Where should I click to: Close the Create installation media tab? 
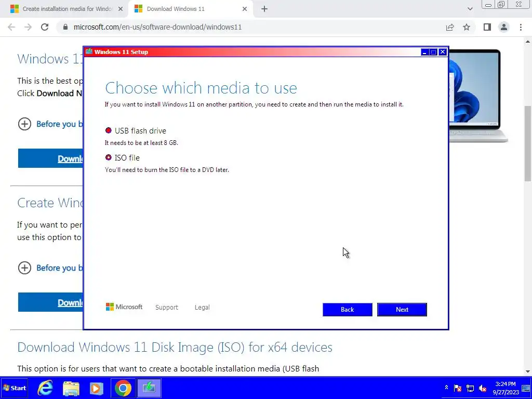[121, 9]
